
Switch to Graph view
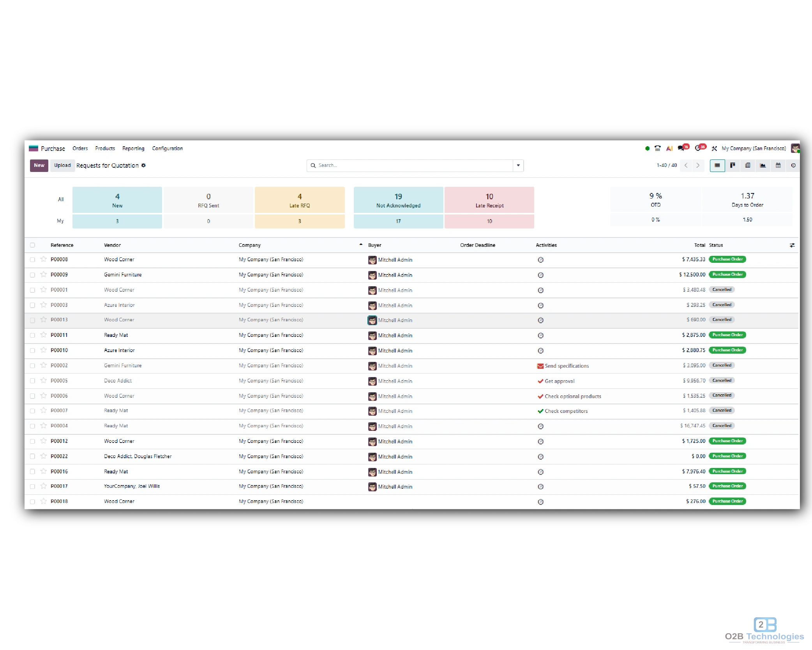click(763, 165)
